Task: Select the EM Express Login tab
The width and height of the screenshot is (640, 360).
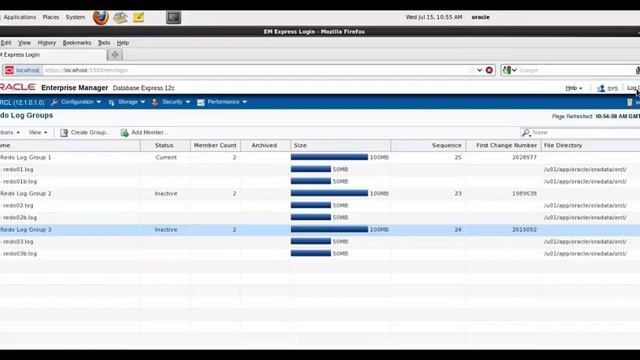Action: tap(53, 55)
